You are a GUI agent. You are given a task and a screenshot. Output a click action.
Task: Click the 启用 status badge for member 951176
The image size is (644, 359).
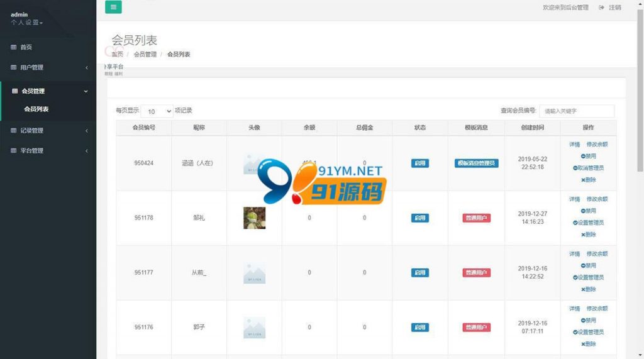pyautogui.click(x=419, y=327)
